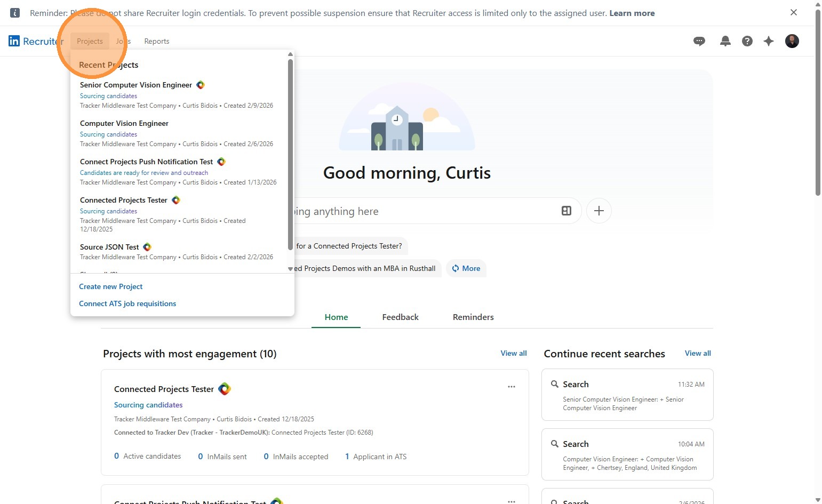The width and height of the screenshot is (822, 504).
Task: Open the AI sparkle assistant icon
Action: pyautogui.click(x=768, y=41)
